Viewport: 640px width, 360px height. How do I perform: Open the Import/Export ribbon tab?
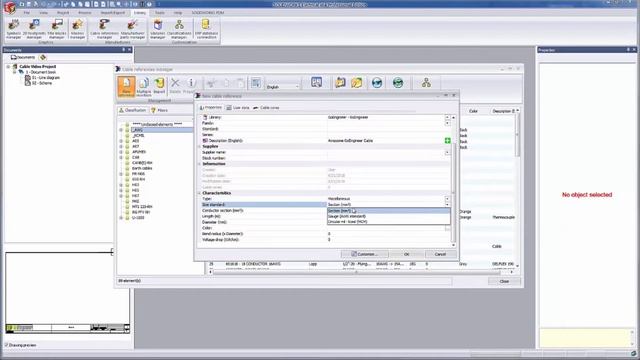point(113,13)
